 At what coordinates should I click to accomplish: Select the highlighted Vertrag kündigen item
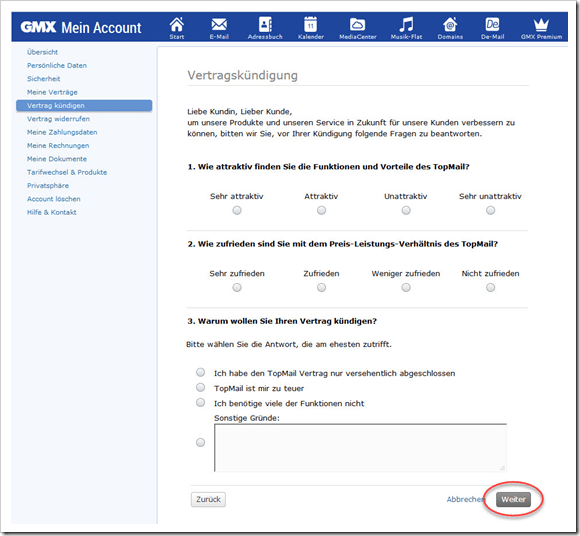(84, 105)
